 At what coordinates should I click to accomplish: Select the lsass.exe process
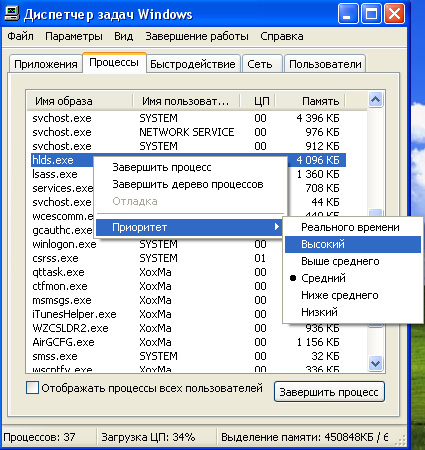[x=55, y=174]
